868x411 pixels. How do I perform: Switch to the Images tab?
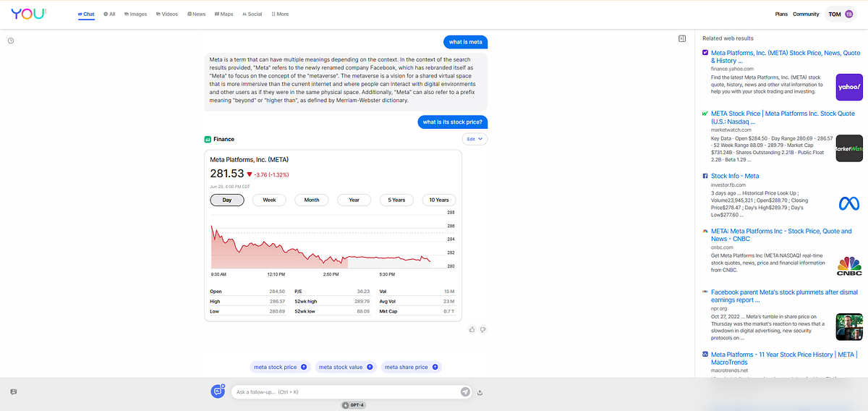(x=135, y=14)
